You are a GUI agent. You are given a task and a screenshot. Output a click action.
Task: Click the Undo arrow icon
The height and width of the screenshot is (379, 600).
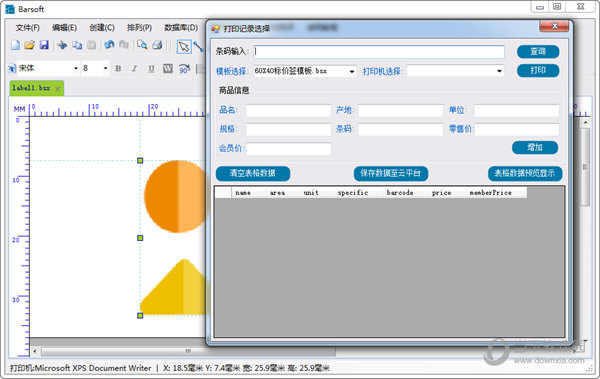point(109,45)
